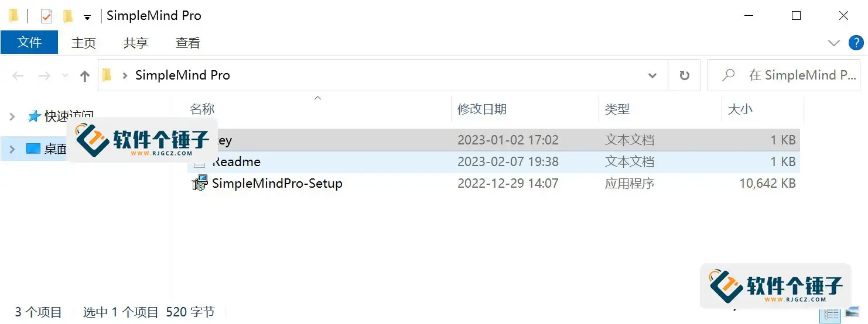The height and width of the screenshot is (324, 868).
Task: Open the SimpleMindPro-Setup installer icon
Action: [200, 184]
